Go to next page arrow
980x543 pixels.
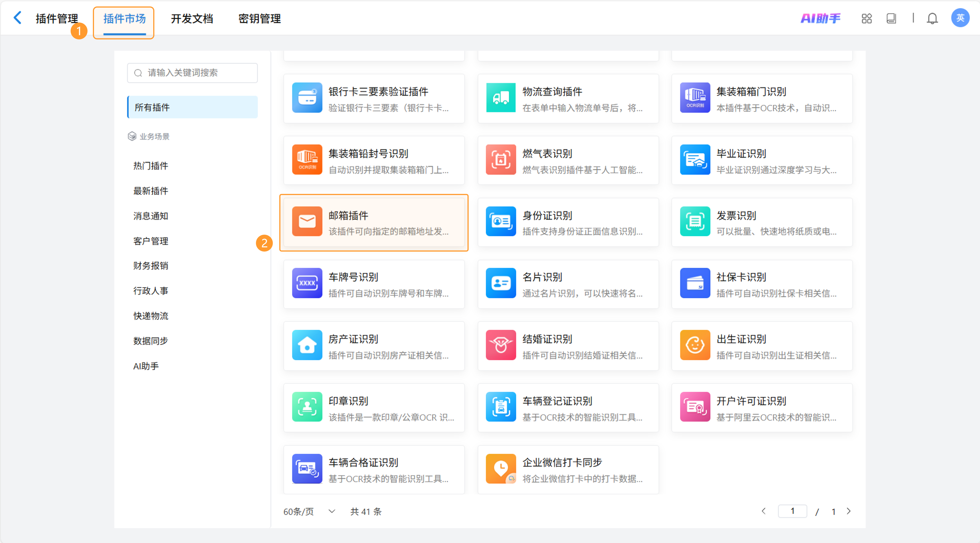848,511
